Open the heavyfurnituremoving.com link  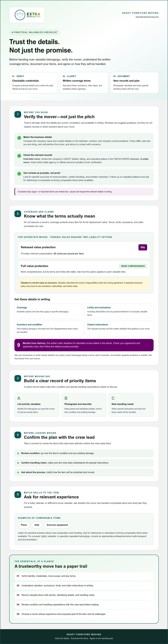[x=147, y=17]
